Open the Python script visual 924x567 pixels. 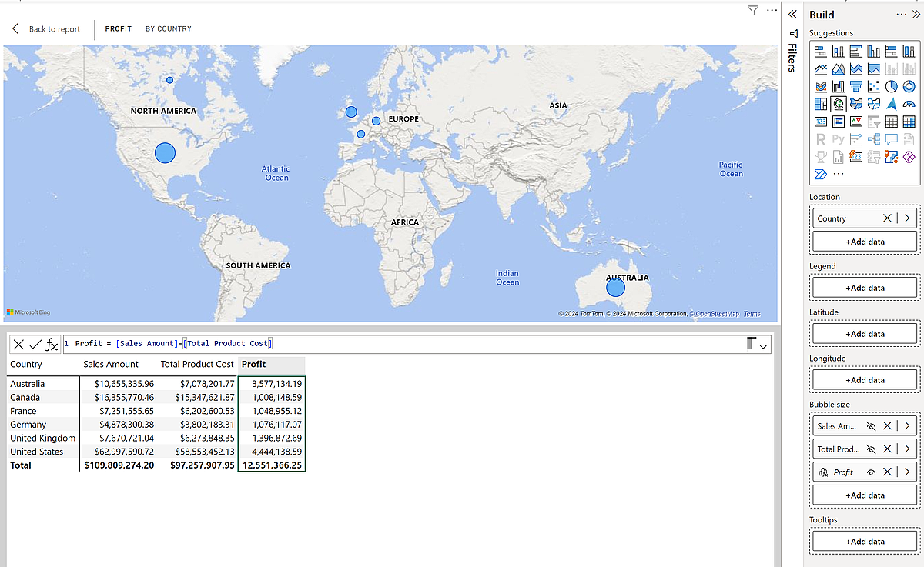coord(838,138)
